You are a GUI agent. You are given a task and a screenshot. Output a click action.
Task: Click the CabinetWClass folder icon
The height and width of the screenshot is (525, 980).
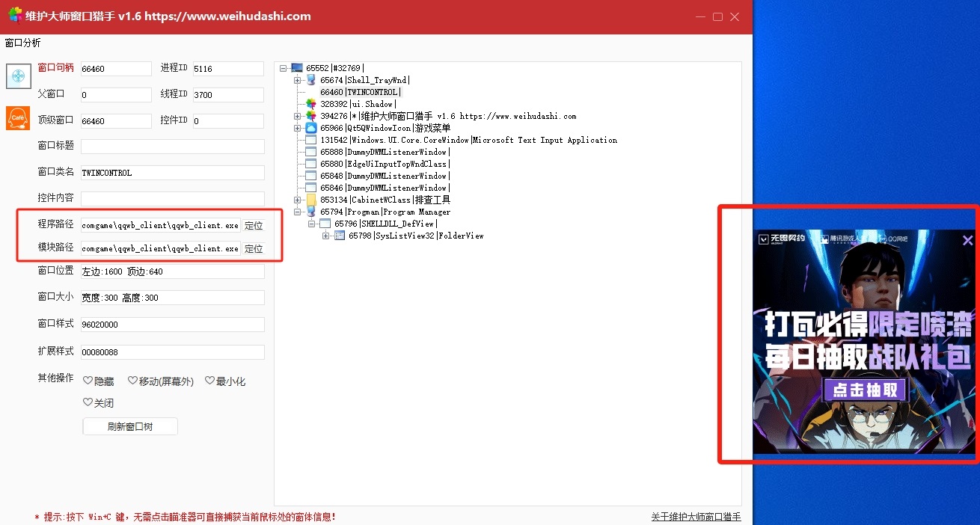pyautogui.click(x=311, y=200)
